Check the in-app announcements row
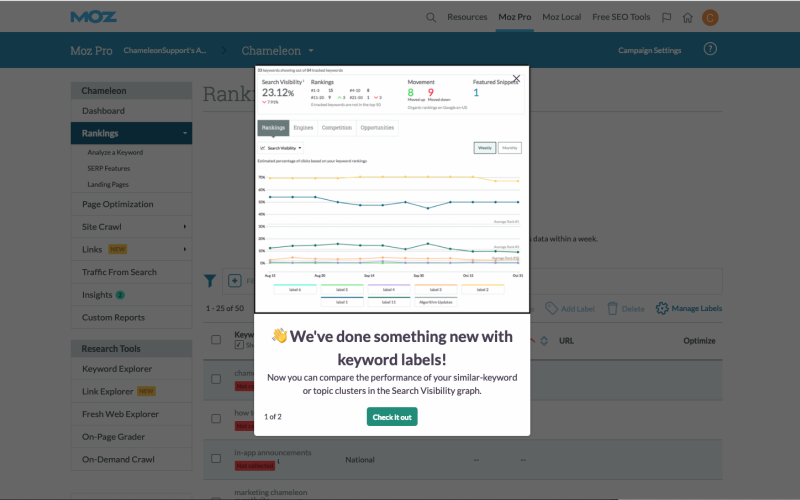 pyautogui.click(x=216, y=459)
